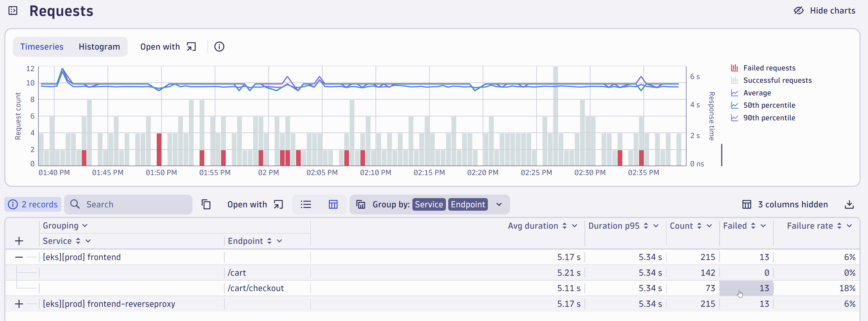The width and height of the screenshot is (868, 321).
Task: Open the Failed column filter dropdown
Action: pyautogui.click(x=764, y=226)
